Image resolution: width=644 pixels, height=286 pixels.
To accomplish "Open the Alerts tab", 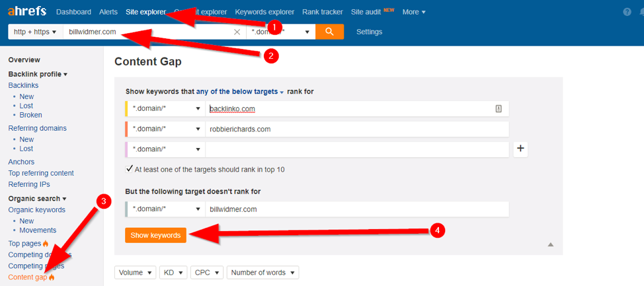I will (x=108, y=12).
